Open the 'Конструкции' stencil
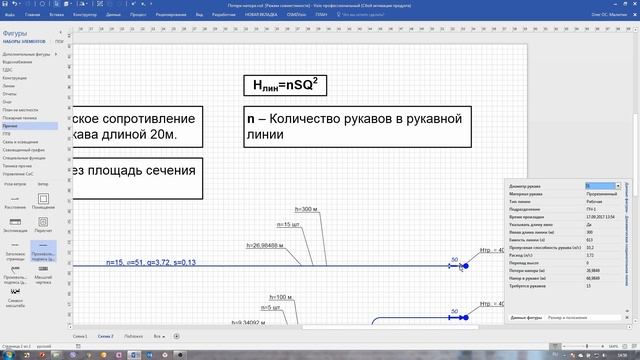 (x=15, y=78)
